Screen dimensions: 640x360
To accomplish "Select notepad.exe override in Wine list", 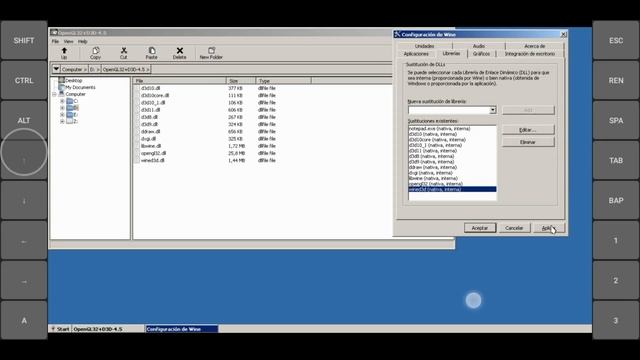I will pyautogui.click(x=452, y=129).
